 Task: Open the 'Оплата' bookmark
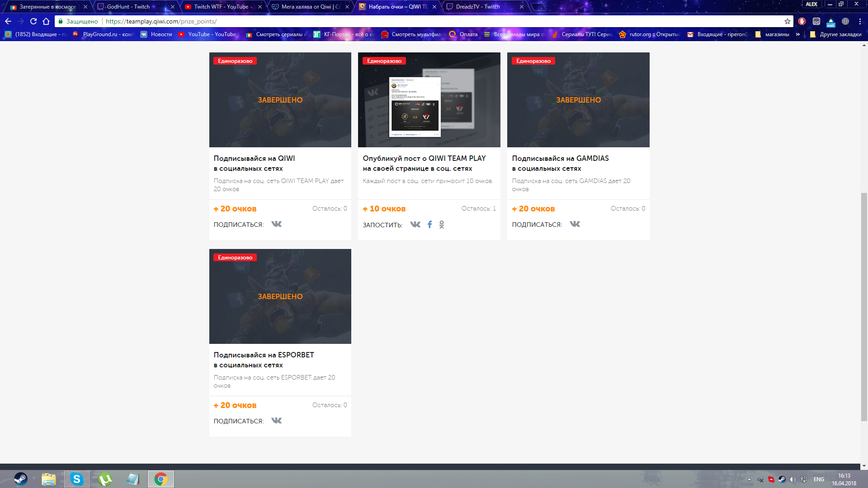[463, 34]
